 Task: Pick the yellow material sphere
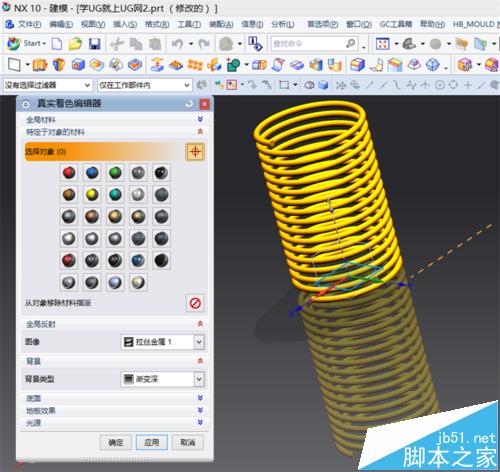tap(92, 195)
